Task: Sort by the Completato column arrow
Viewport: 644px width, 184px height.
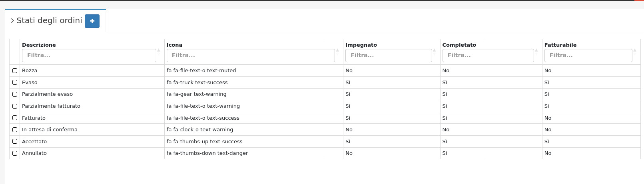Action: 536,50
